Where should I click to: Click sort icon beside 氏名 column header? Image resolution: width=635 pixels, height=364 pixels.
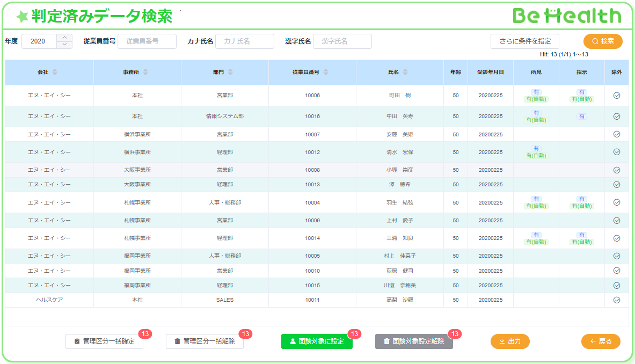tap(405, 72)
